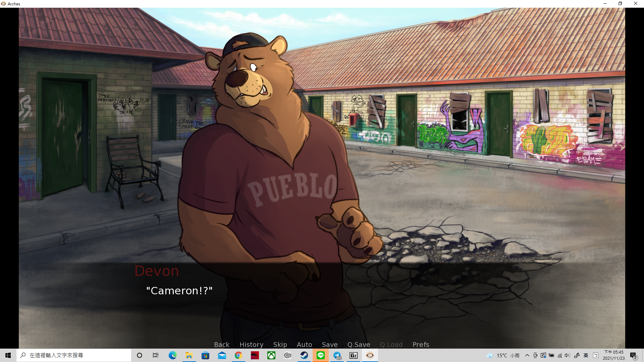
Task: Open the Save menu
Action: (330, 344)
